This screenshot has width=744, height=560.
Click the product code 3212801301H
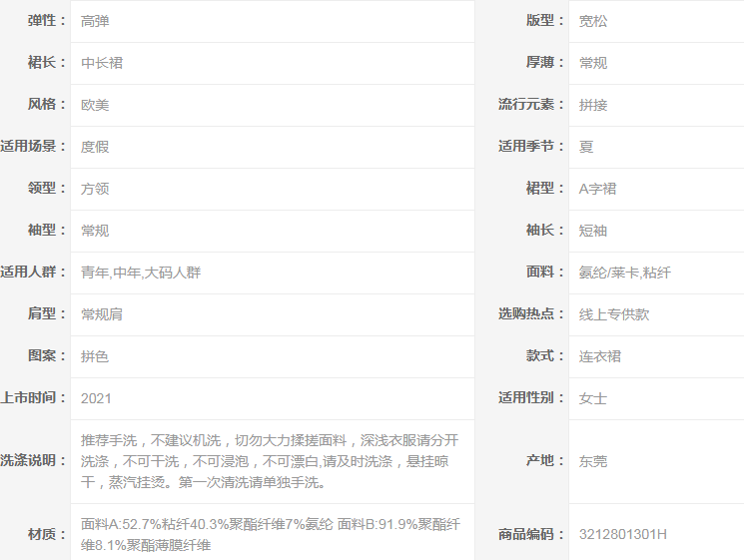[623, 534]
